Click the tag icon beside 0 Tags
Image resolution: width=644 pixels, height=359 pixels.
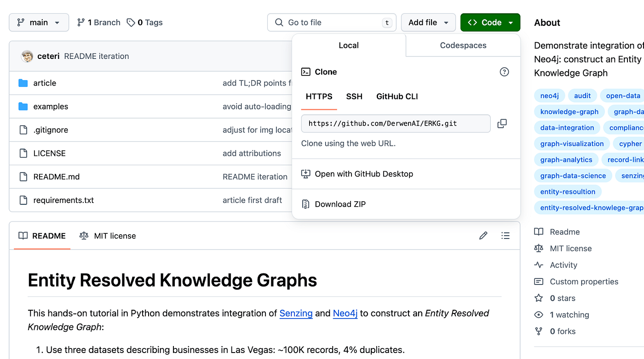tap(131, 23)
